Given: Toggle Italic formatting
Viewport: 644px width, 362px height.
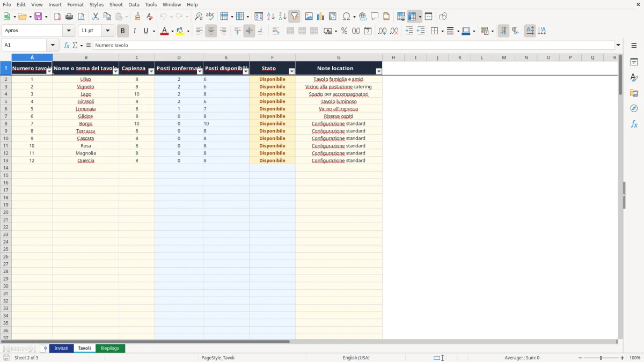Looking at the screenshot, I should (134, 31).
